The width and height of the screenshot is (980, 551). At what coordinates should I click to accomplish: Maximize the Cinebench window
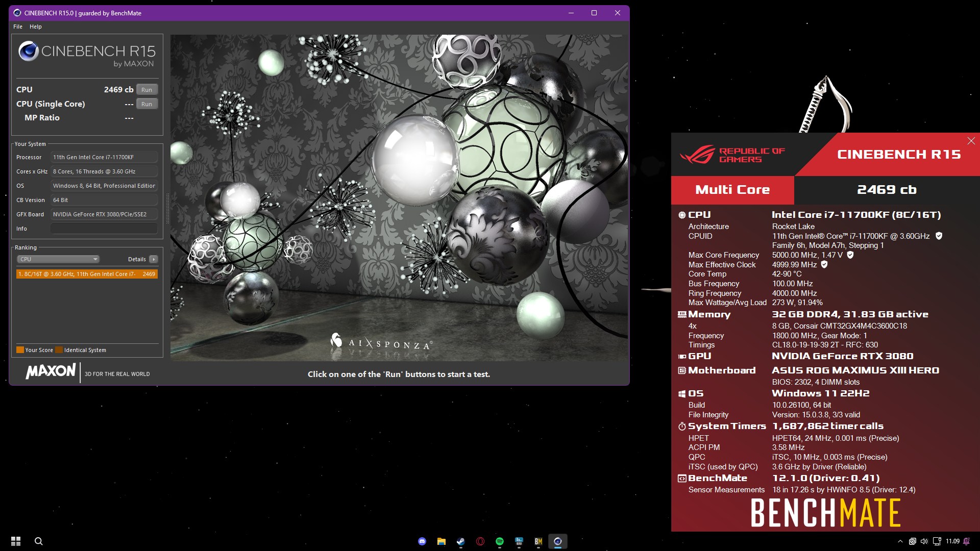pos(594,13)
